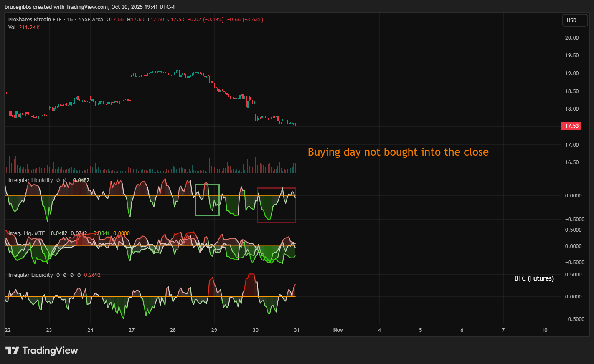The image size is (594, 364).
Task: Click the 20.00 label on the price axis
Action: pyautogui.click(x=571, y=38)
